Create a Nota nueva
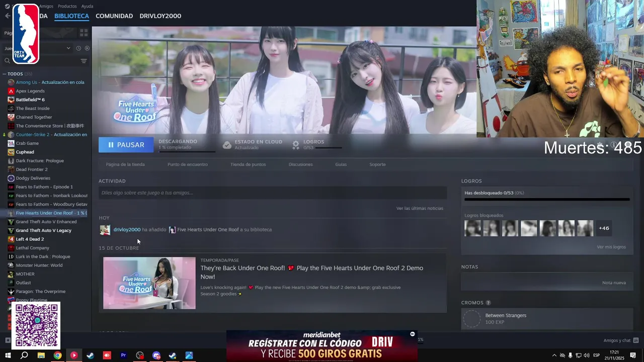 tap(614, 283)
